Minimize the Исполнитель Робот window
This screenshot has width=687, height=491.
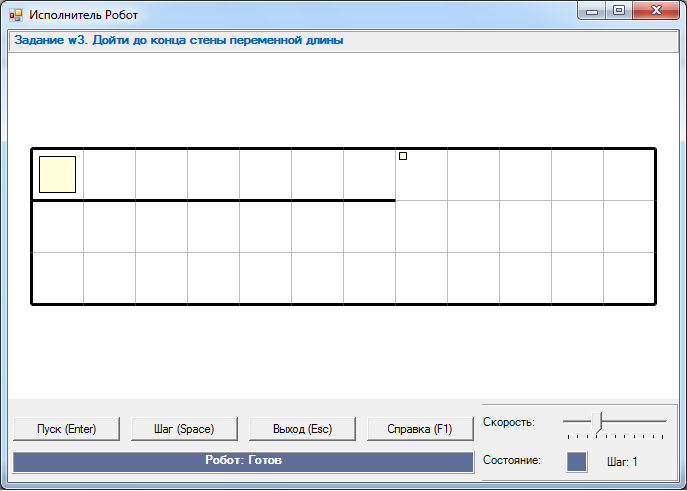593,11
